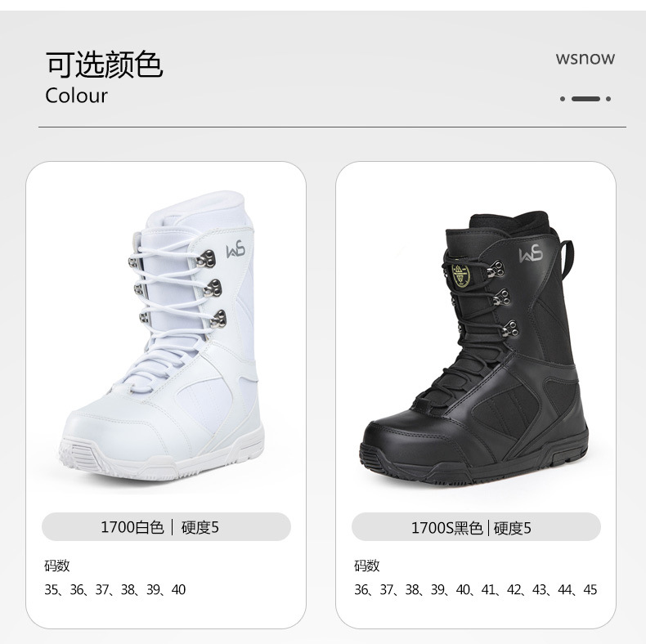Click the top metal lace hook on white boot

pos(206,259)
